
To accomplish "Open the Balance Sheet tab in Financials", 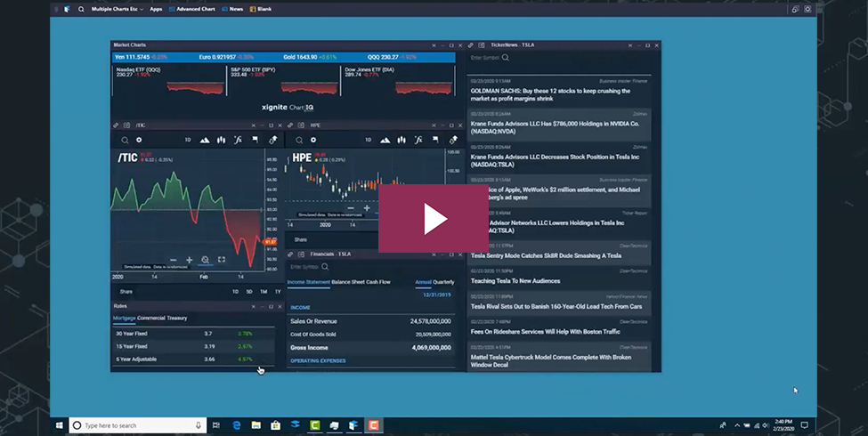I will click(x=348, y=282).
